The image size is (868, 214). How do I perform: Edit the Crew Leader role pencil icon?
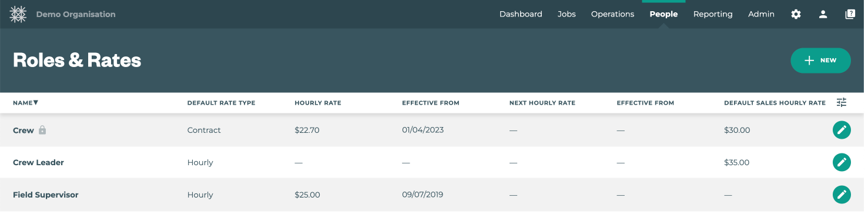pos(842,162)
